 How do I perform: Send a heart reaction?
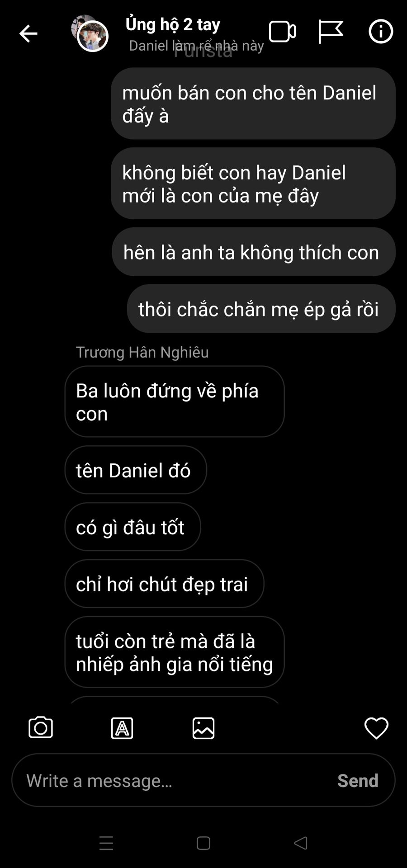[376, 728]
